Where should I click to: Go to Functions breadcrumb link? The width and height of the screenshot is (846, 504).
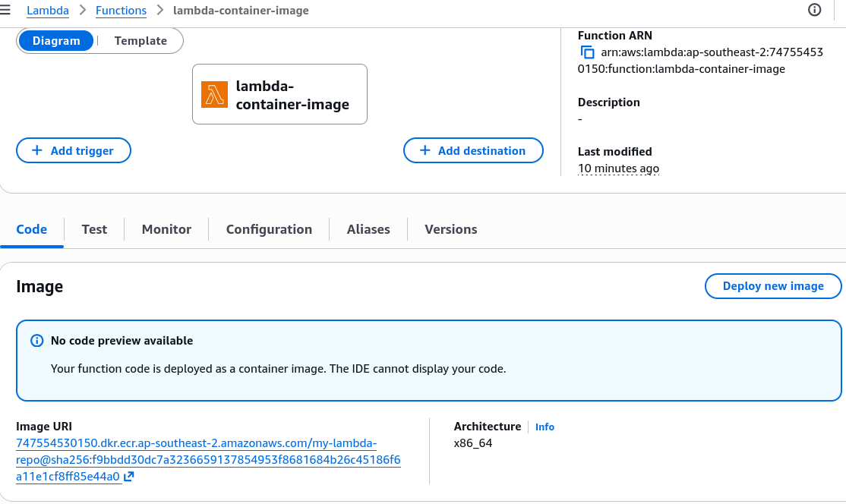tap(121, 10)
